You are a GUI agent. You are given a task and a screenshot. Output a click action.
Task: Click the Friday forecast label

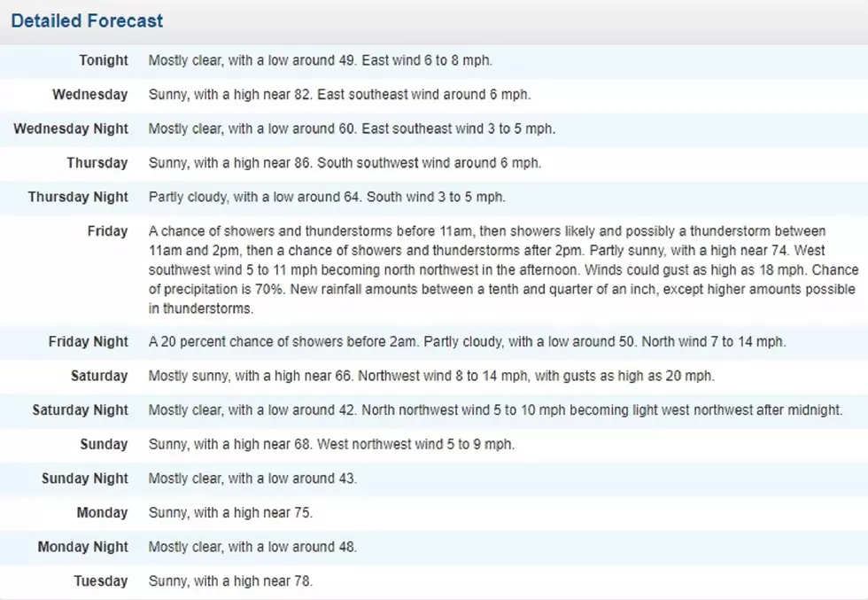point(107,231)
